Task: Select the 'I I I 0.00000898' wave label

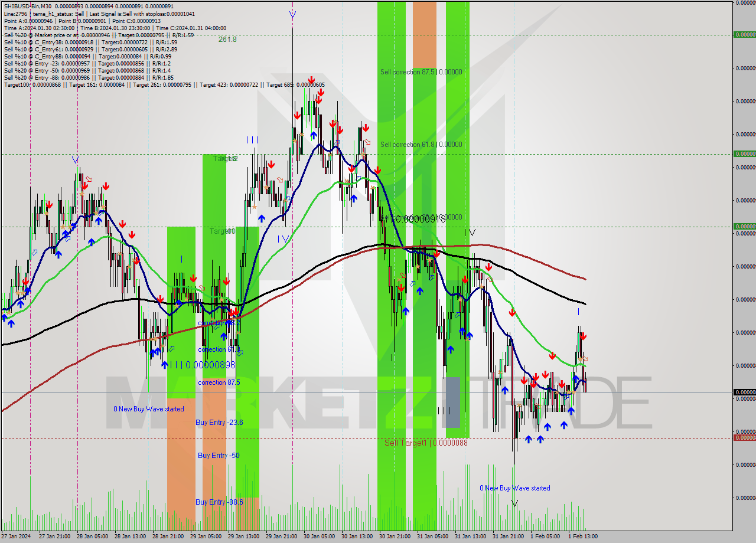Action: pyautogui.click(x=202, y=365)
